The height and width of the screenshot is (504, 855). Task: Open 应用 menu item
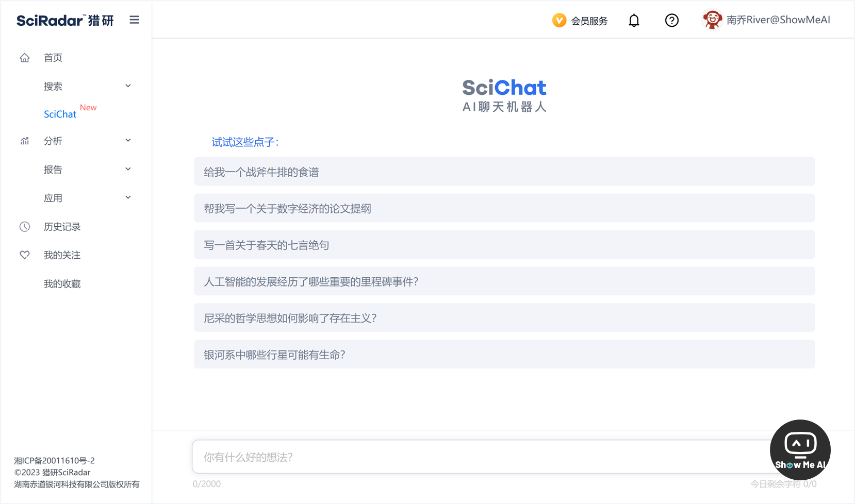[53, 198]
